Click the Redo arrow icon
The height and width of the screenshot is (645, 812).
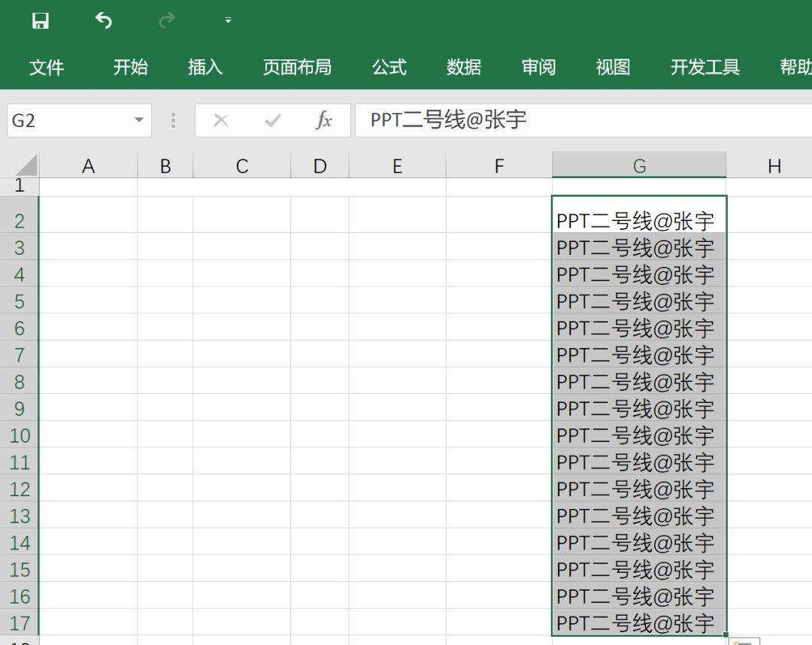[x=166, y=21]
